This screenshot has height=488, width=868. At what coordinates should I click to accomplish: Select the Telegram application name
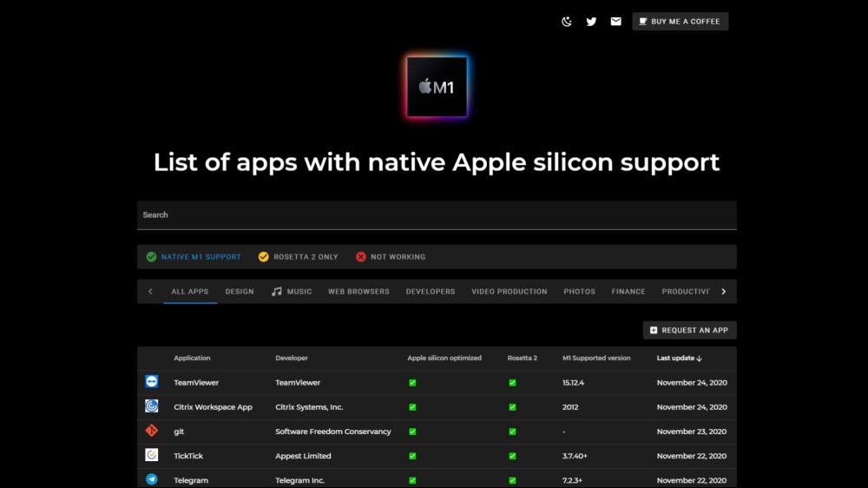tap(191, 480)
